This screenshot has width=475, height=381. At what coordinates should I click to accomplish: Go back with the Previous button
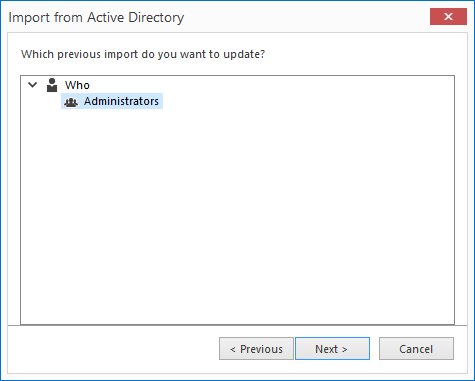pyautogui.click(x=256, y=349)
